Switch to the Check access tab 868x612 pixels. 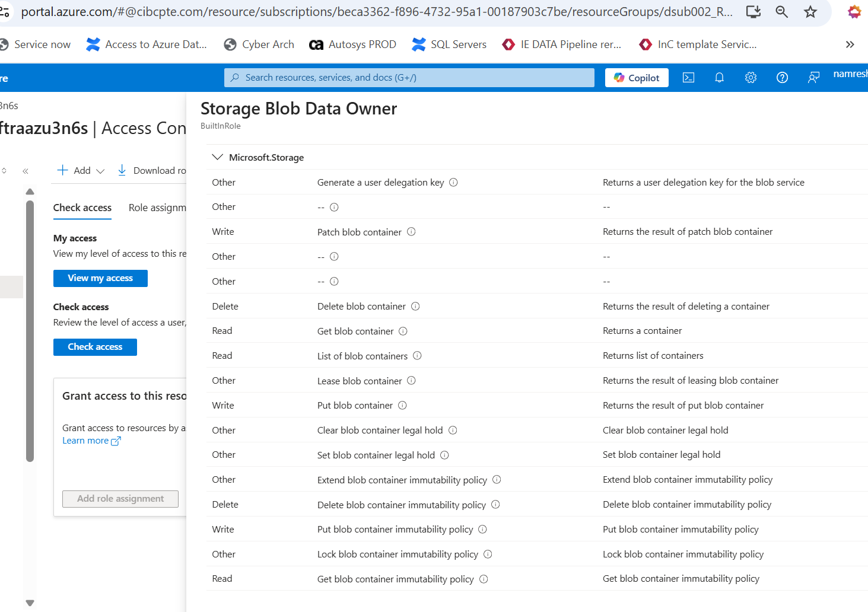click(x=82, y=208)
